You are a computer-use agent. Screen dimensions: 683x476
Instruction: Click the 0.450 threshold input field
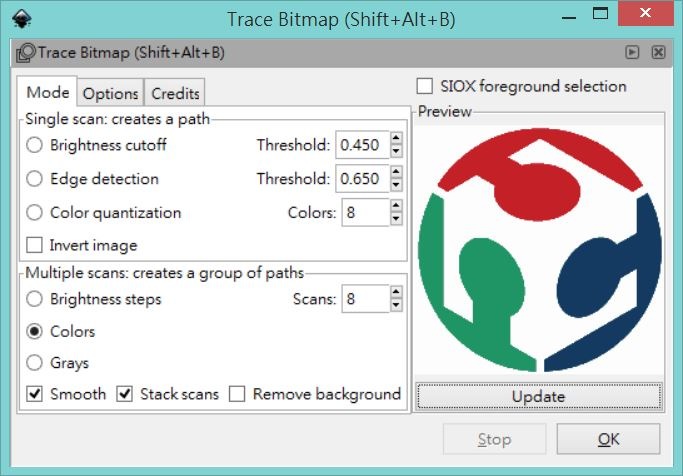(x=362, y=145)
